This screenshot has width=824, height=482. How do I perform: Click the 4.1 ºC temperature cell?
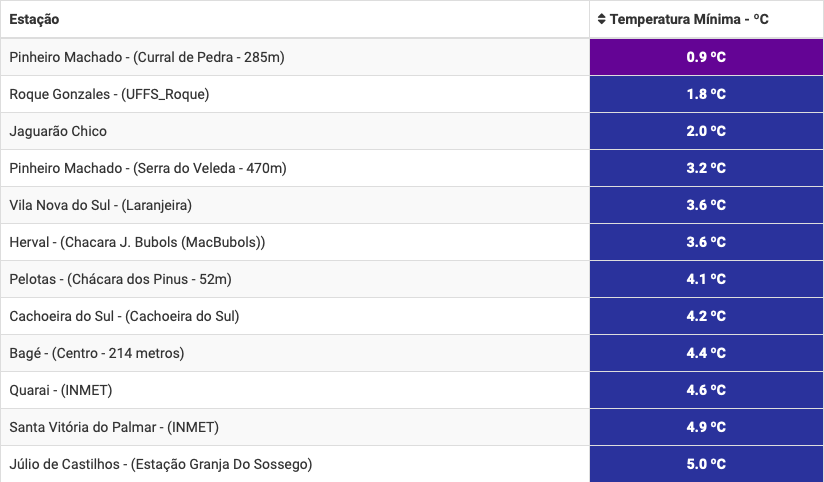(706, 279)
